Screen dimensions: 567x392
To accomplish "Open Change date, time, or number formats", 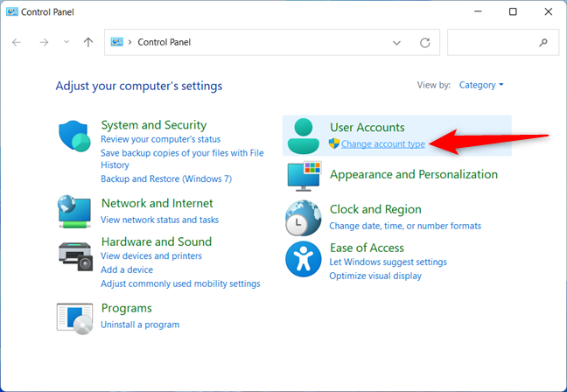I will coord(405,226).
